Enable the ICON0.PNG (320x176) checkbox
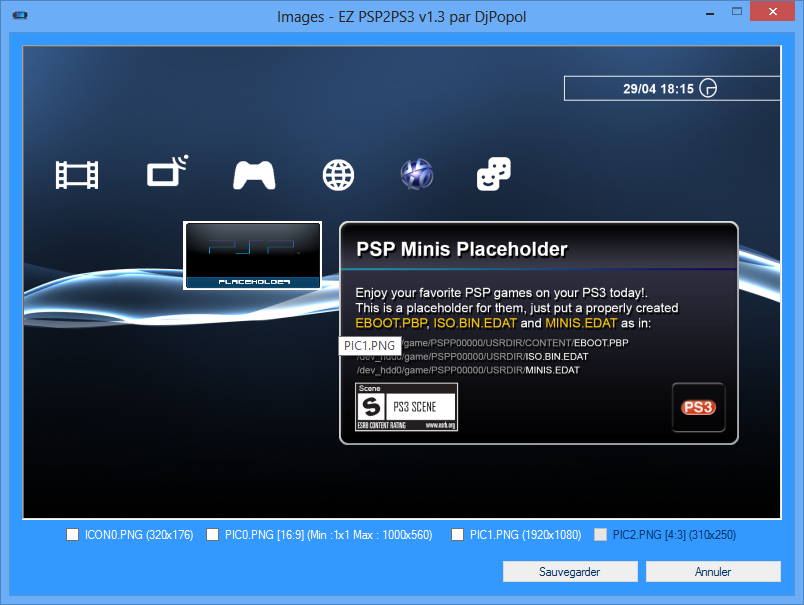Screen dimensions: 804x605 (x=73, y=535)
